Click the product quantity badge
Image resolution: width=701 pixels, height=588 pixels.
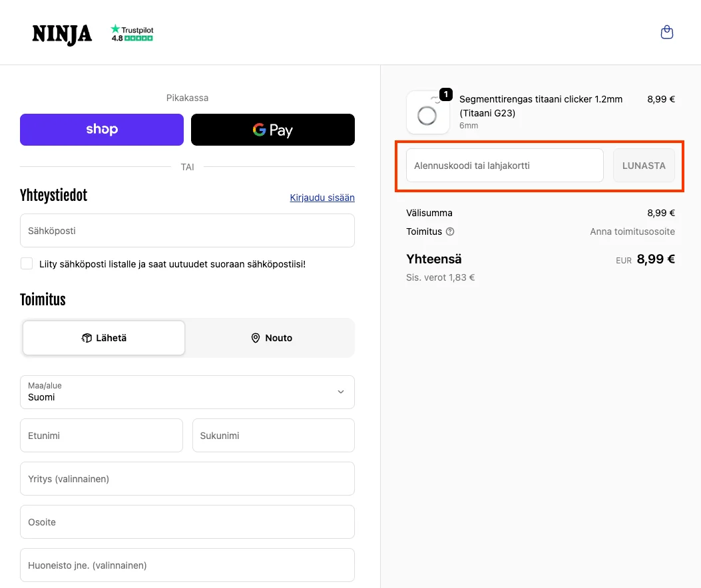coord(446,94)
